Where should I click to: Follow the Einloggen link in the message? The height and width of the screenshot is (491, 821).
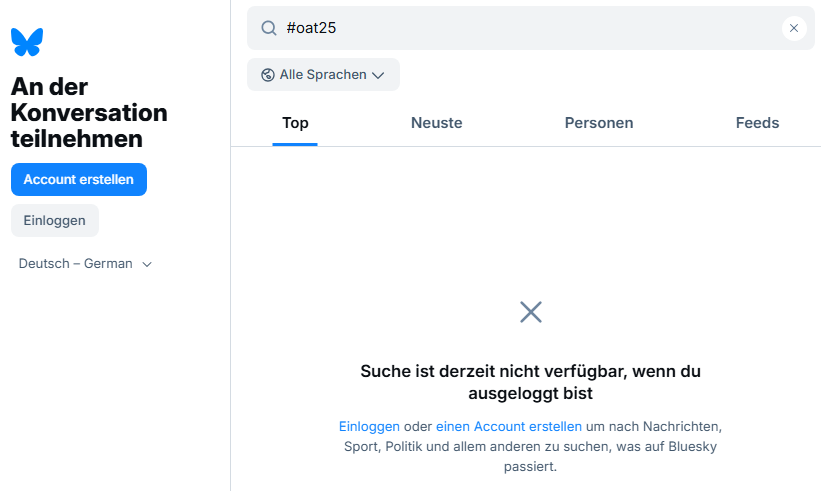pyautogui.click(x=369, y=426)
